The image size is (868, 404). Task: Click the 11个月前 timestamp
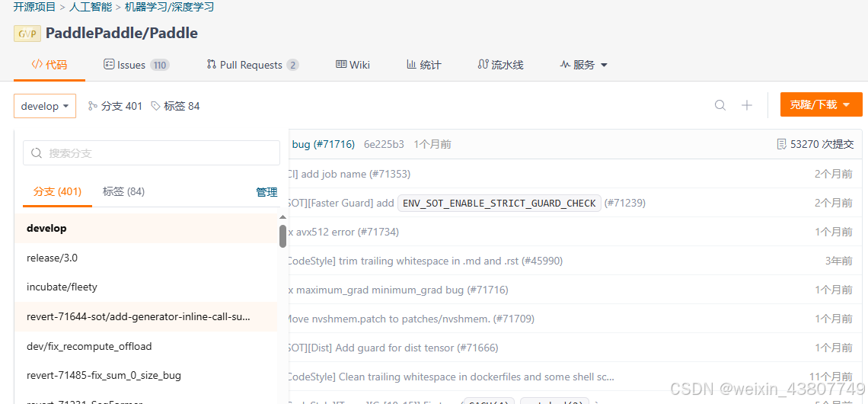(x=831, y=377)
